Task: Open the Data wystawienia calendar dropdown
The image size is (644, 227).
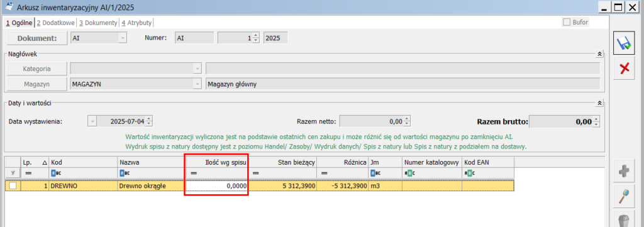Action: click(92, 121)
